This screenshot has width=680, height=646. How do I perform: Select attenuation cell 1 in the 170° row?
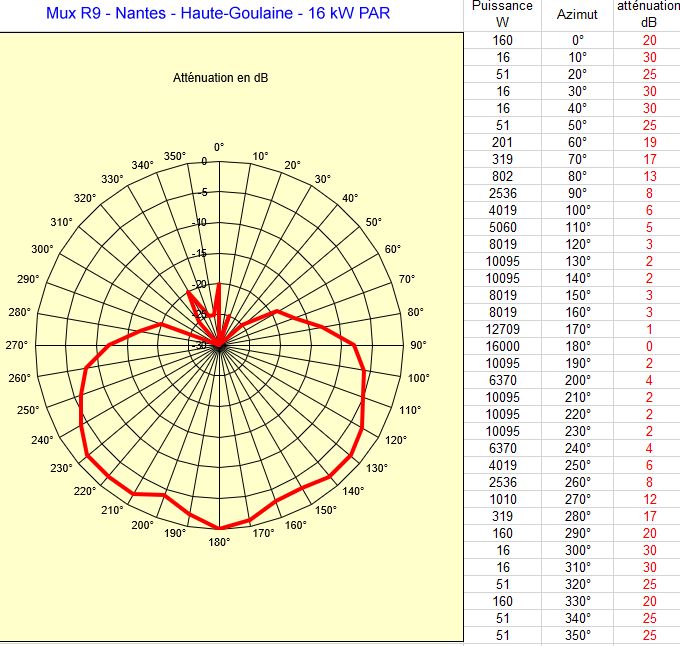pyautogui.click(x=649, y=330)
